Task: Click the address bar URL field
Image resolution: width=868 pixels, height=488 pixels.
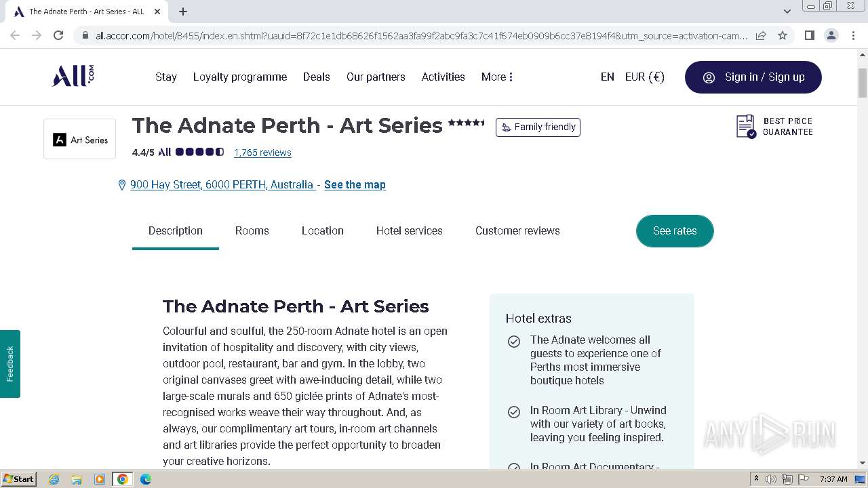Action: [x=420, y=35]
